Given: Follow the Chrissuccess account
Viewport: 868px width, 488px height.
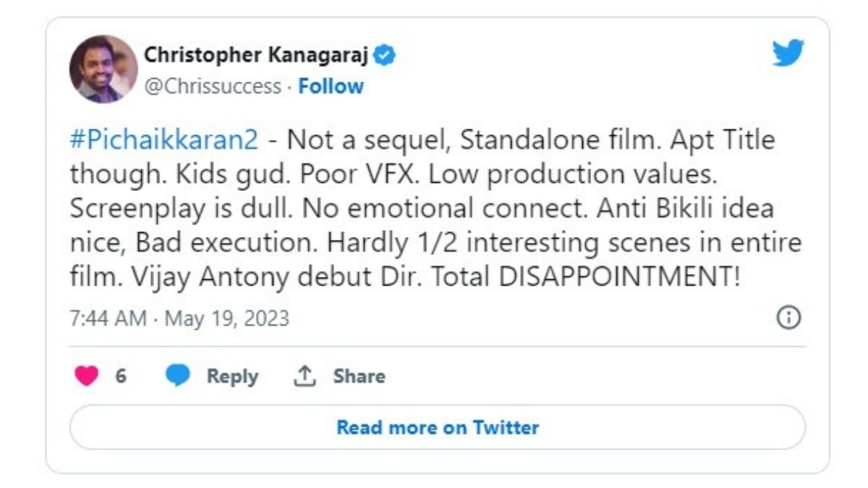Looking at the screenshot, I should 331,87.
